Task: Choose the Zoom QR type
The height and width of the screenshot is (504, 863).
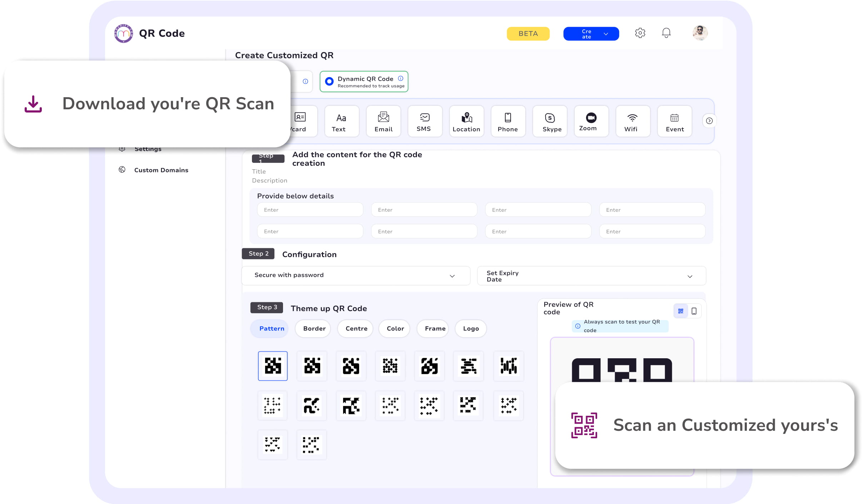Action: (591, 121)
